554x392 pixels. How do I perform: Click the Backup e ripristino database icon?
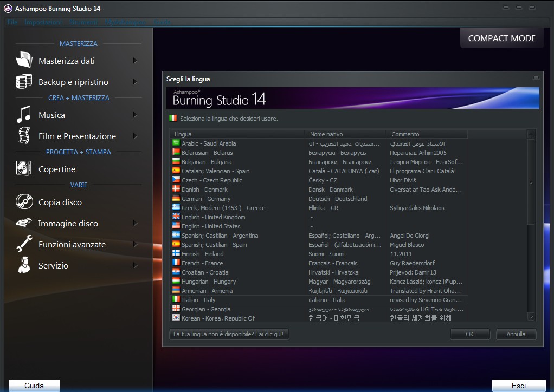(24, 81)
